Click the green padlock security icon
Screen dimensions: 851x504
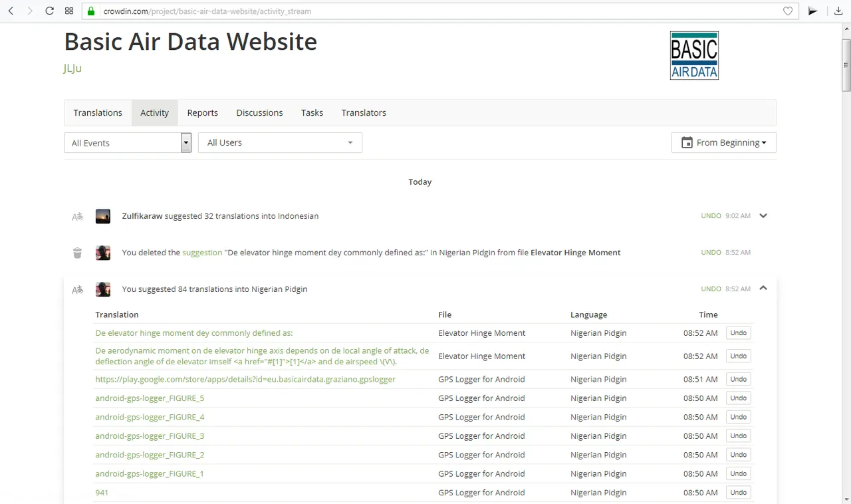pos(92,11)
